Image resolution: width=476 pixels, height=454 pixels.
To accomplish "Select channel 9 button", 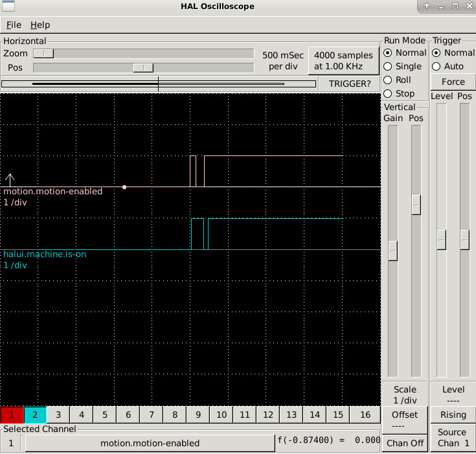I will (x=198, y=414).
